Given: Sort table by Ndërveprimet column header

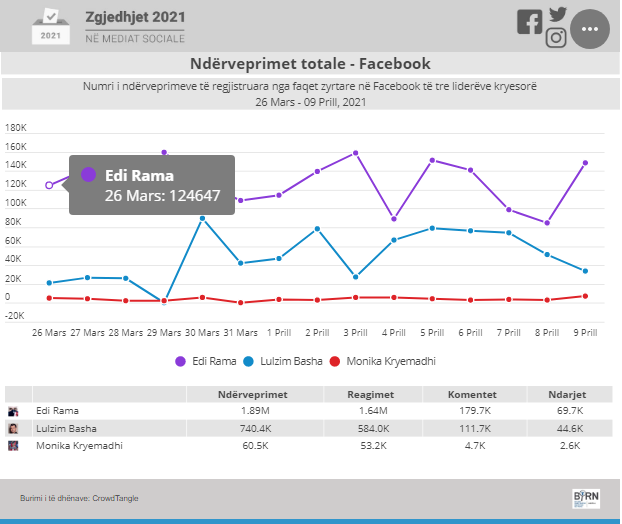Looking at the screenshot, I should click(x=253, y=395).
